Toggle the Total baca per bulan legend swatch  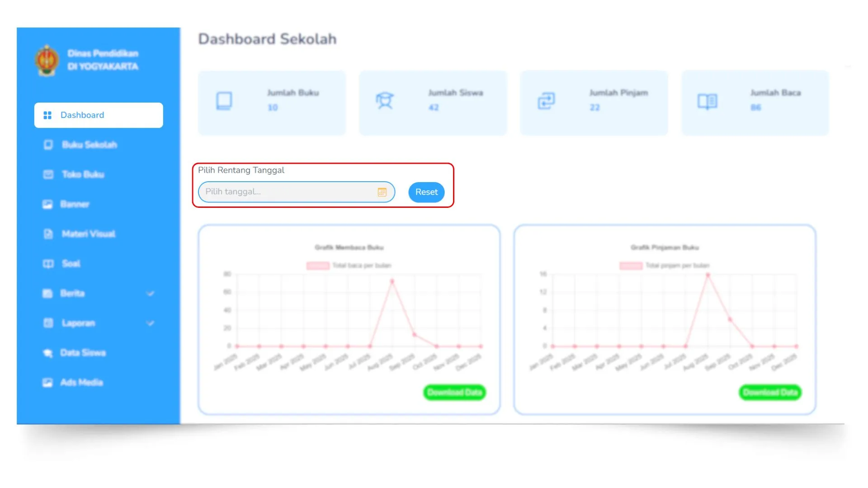tap(318, 266)
